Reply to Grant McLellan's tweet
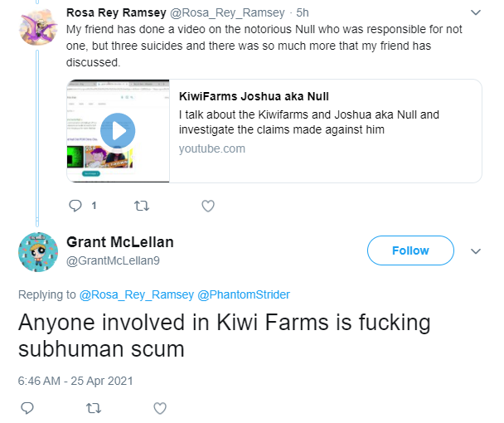Screen dimensions: 504x423 (x=27, y=408)
